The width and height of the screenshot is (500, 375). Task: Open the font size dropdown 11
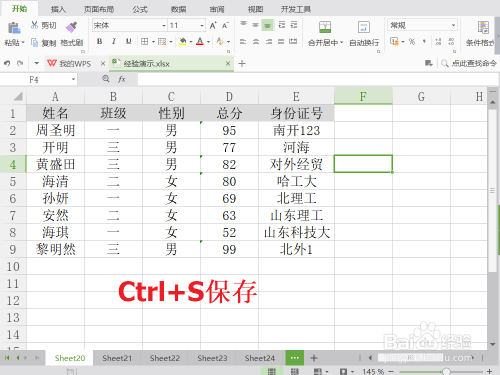202,26
